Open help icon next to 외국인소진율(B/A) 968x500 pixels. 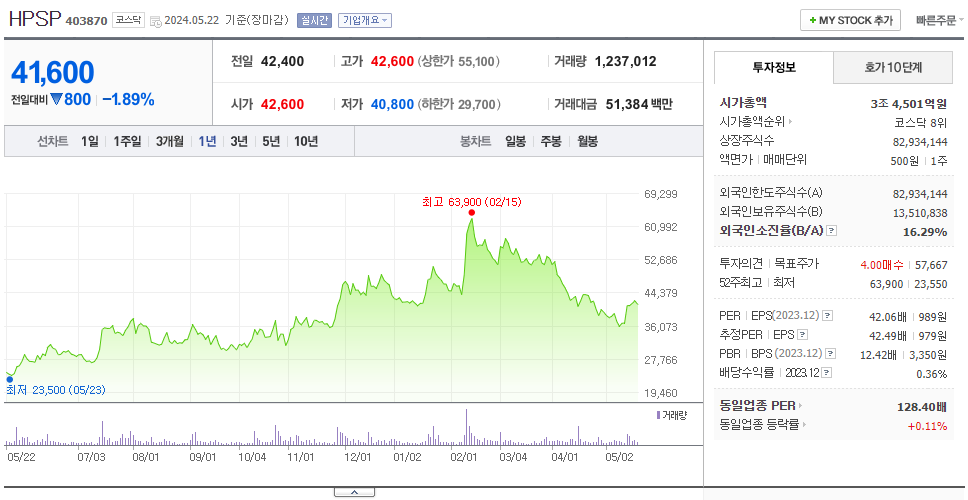pyautogui.click(x=832, y=231)
